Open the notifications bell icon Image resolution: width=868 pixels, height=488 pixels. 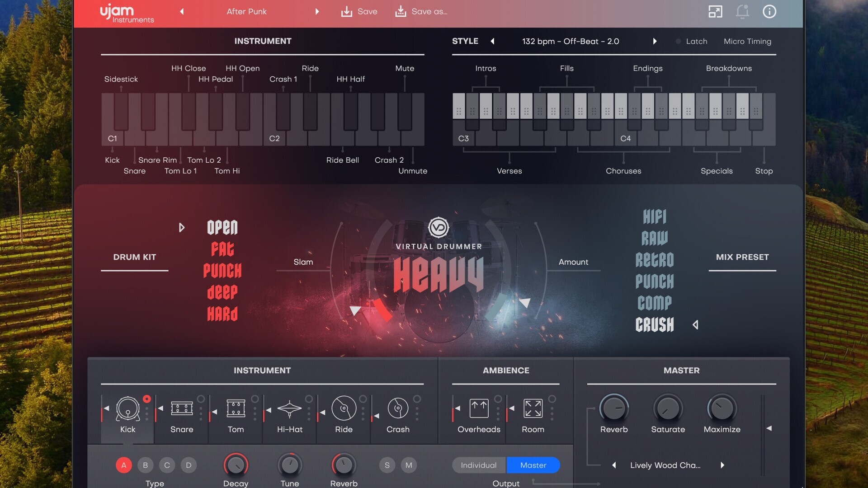[742, 11]
